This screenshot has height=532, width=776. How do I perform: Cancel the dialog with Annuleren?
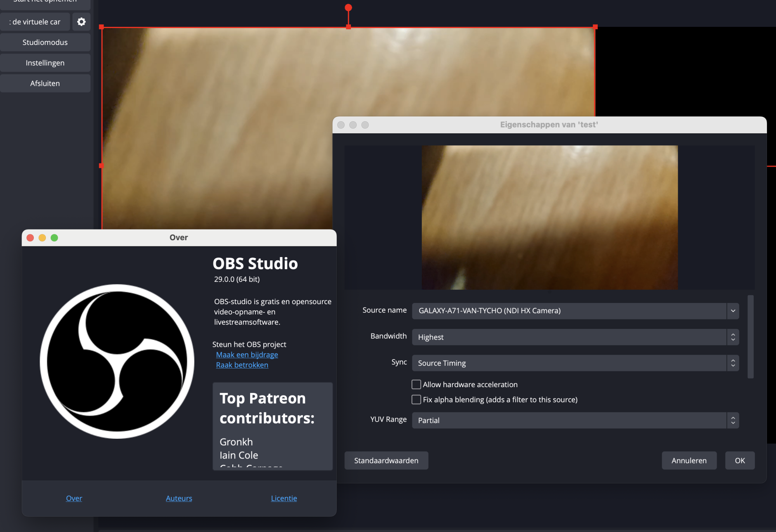(688, 460)
